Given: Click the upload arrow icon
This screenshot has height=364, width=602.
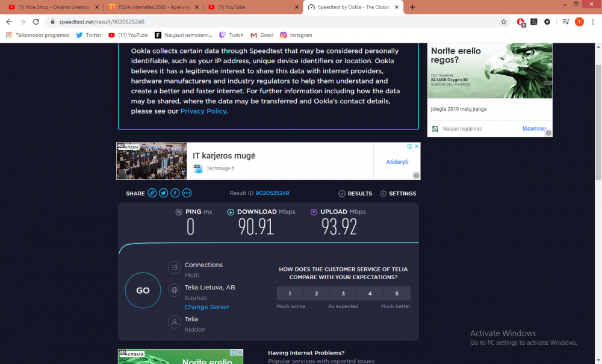Looking at the screenshot, I should [314, 212].
